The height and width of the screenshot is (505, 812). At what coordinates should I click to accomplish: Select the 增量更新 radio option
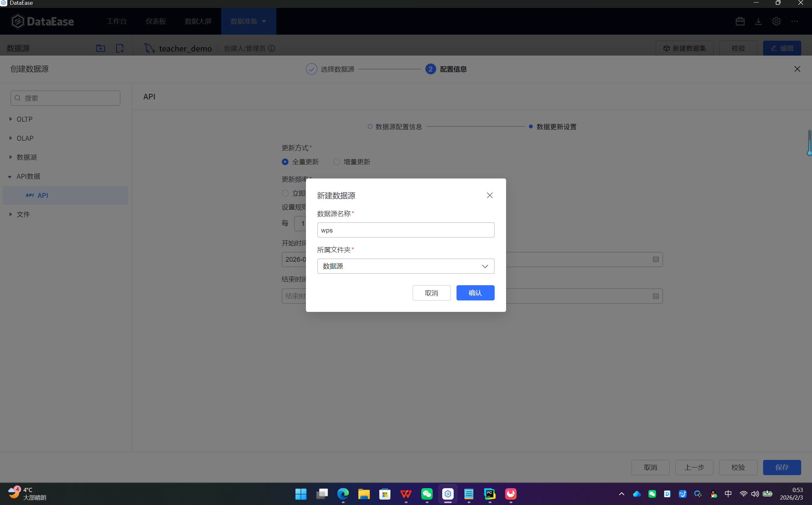pos(336,162)
